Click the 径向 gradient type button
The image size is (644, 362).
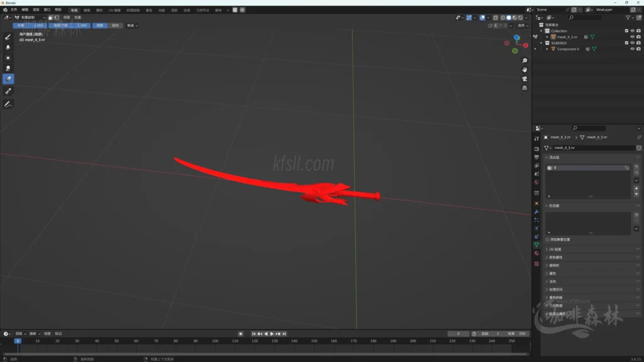point(115,26)
